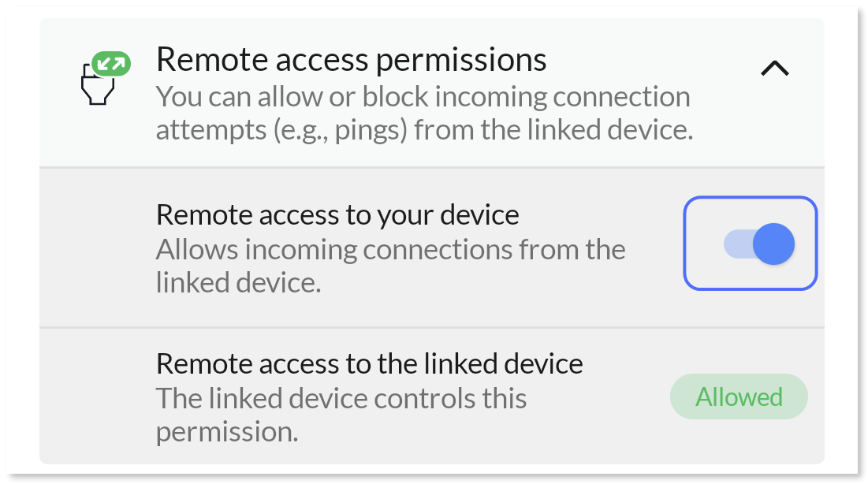Click the green Allowed badge
The width and height of the screenshot is (868, 484).
tap(738, 397)
